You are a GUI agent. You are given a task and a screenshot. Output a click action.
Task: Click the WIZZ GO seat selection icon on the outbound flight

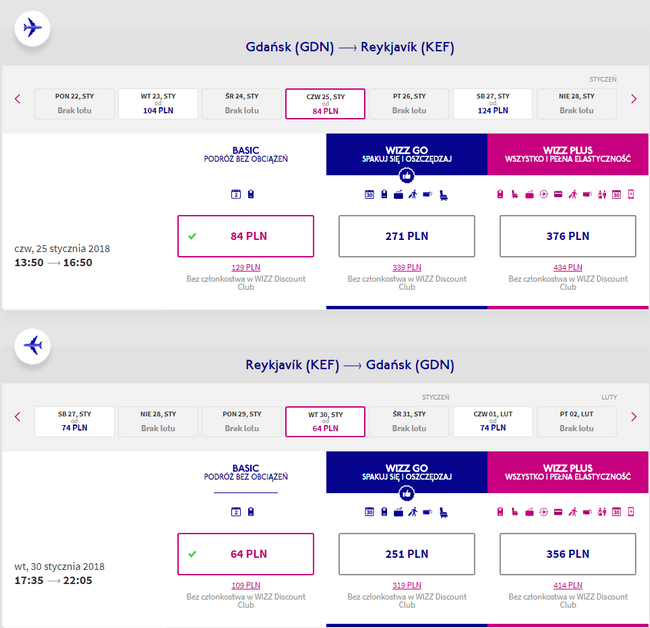pos(444,195)
